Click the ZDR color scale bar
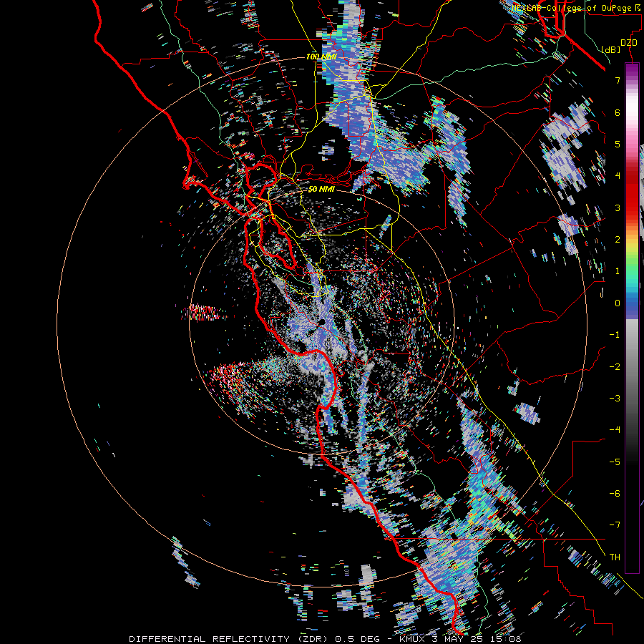This screenshot has width=644, height=644. [632, 318]
